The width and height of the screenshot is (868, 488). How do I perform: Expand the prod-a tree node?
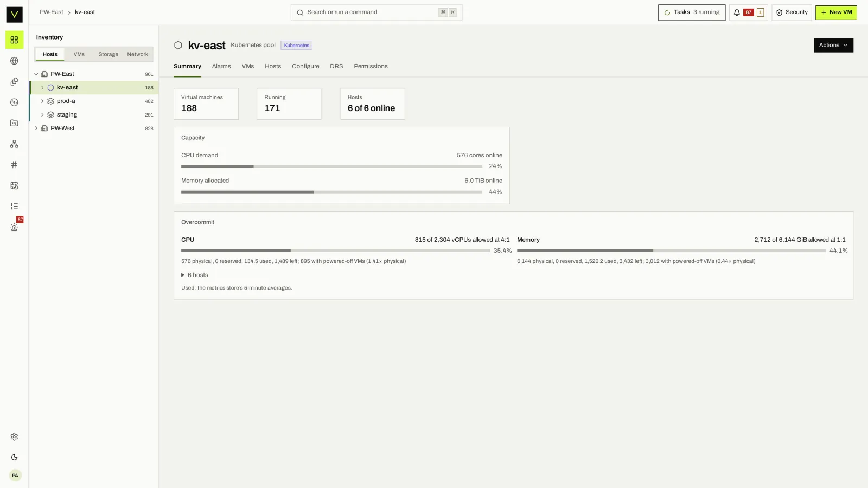click(x=42, y=101)
